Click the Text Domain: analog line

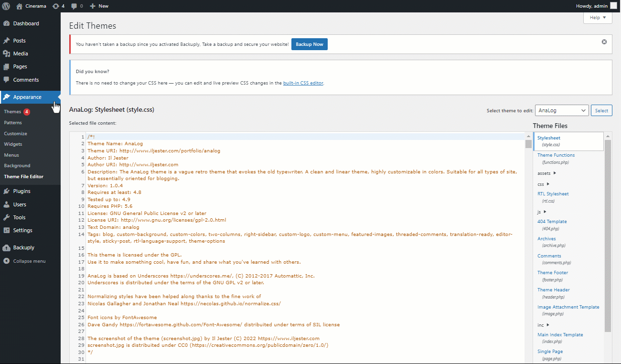[113, 227]
